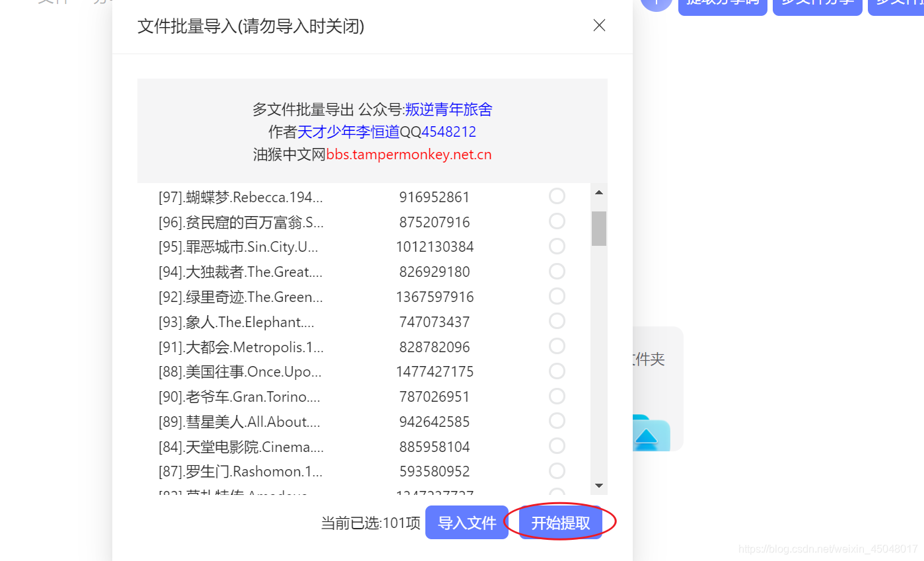Image resolution: width=924 pixels, height=561 pixels.
Task: Select radio button for [88].美国往事.Once.Upo
Action: pos(557,371)
